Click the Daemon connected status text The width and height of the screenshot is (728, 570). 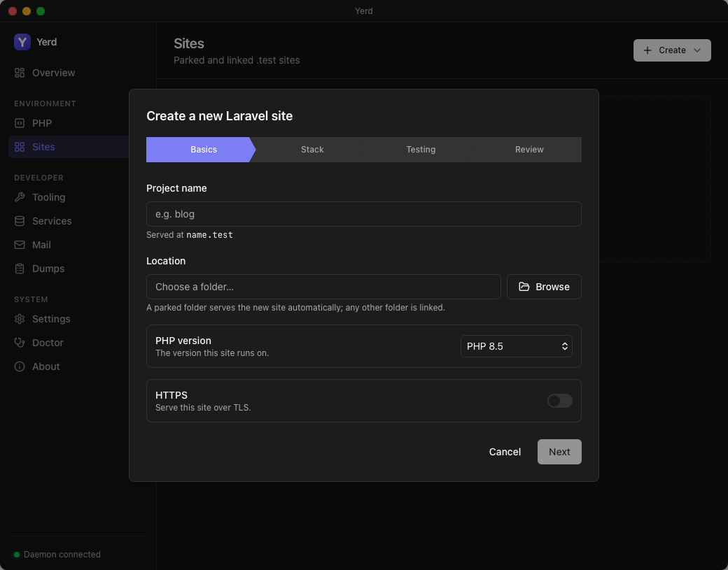(62, 555)
